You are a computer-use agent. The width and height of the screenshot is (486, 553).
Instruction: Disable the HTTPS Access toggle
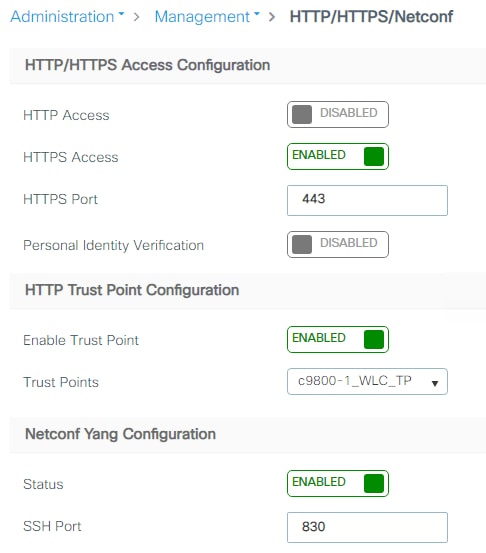[x=338, y=156]
